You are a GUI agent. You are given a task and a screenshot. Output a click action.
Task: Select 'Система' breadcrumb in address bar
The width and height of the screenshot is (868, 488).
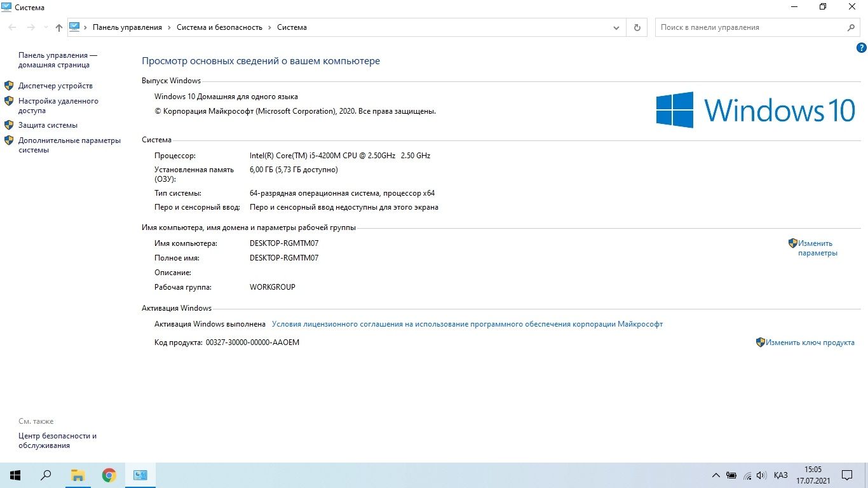292,27
